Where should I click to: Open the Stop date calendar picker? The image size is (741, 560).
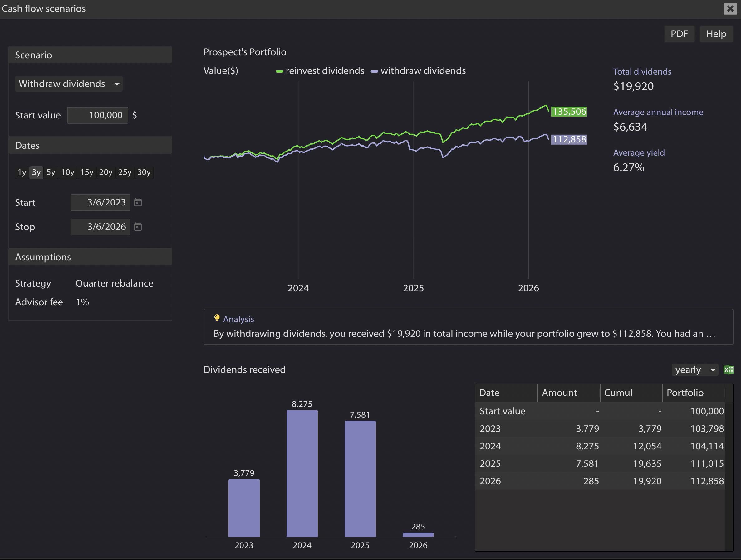click(138, 227)
